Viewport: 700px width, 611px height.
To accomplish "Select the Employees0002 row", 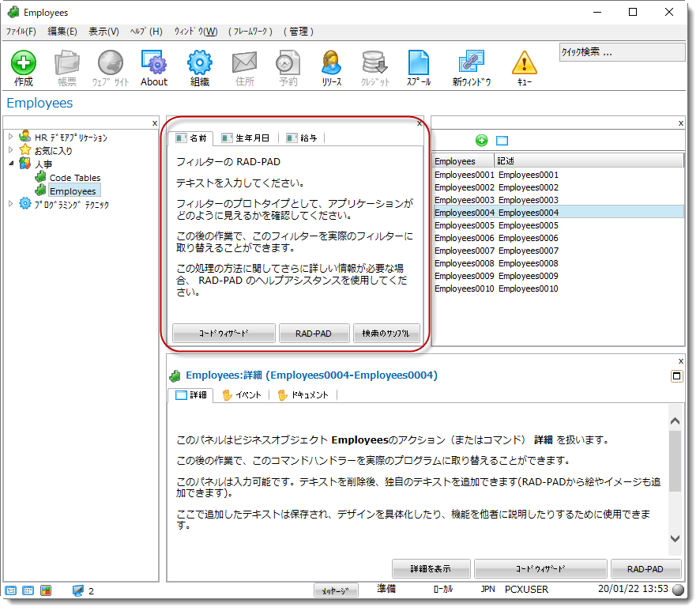I will coord(558,187).
